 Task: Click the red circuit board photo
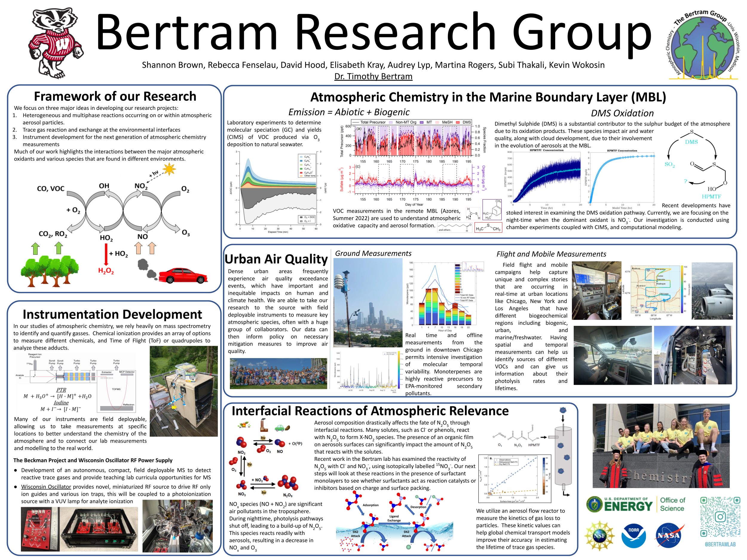click(39, 529)
